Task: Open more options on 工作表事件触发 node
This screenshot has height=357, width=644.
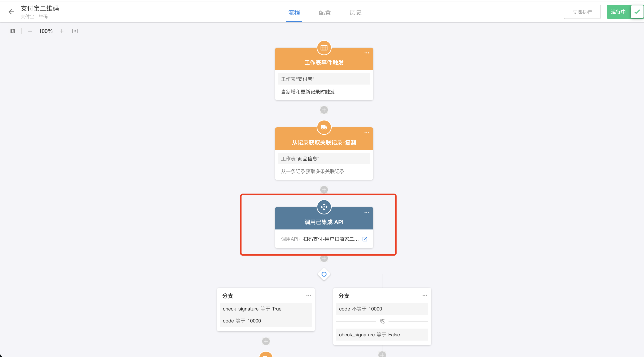Action: tap(366, 53)
